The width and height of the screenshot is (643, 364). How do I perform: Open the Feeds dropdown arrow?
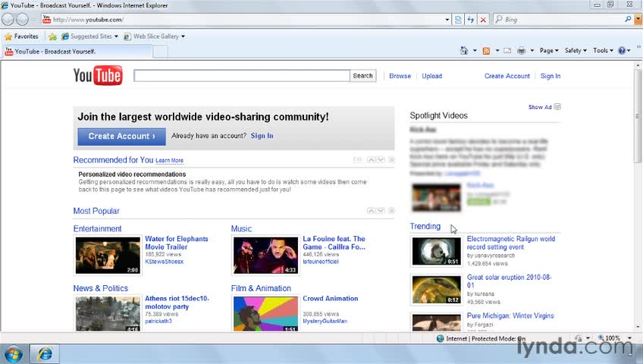point(497,51)
